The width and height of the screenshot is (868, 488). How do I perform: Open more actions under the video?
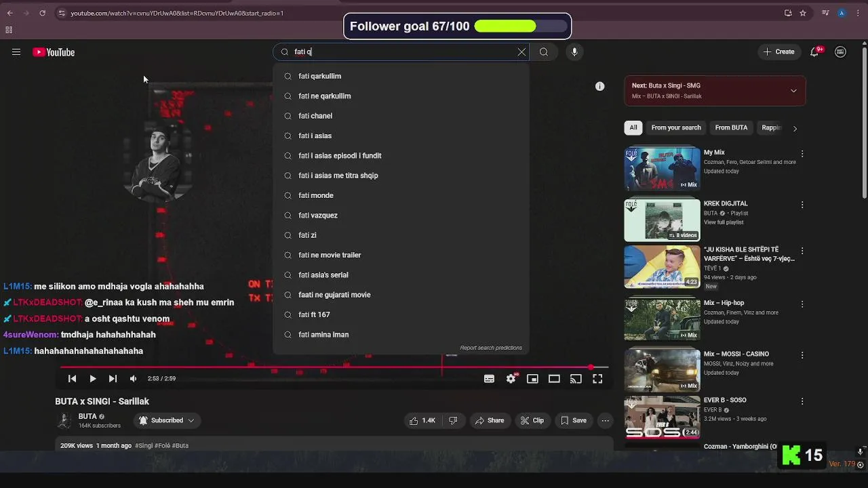coord(606,420)
